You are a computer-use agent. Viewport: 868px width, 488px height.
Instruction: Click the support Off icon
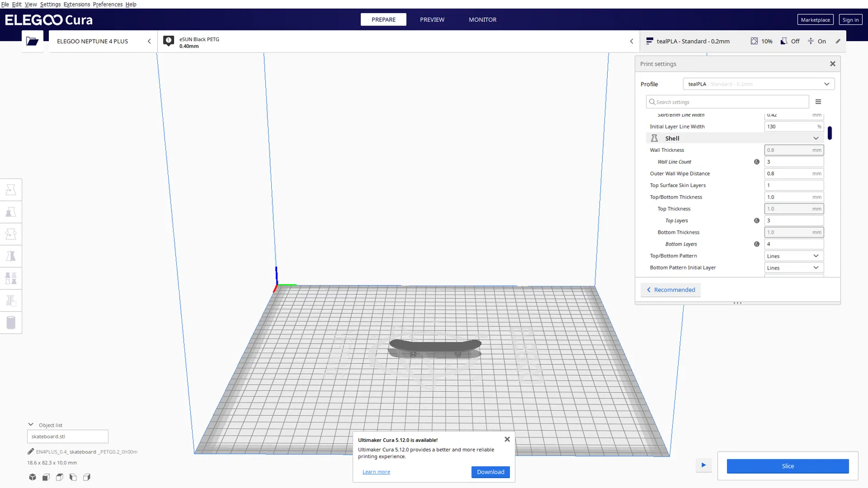tap(784, 41)
